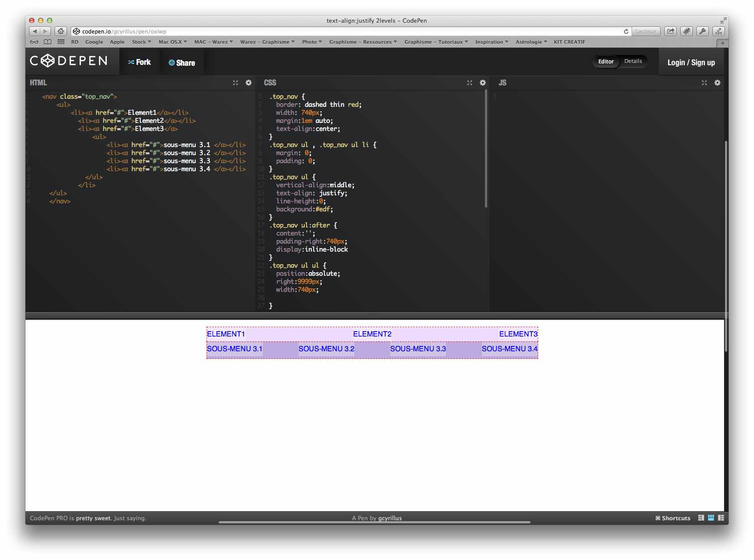This screenshot has width=754, height=560.
Task: Click the pretty sweet PRO link
Action: click(x=93, y=518)
